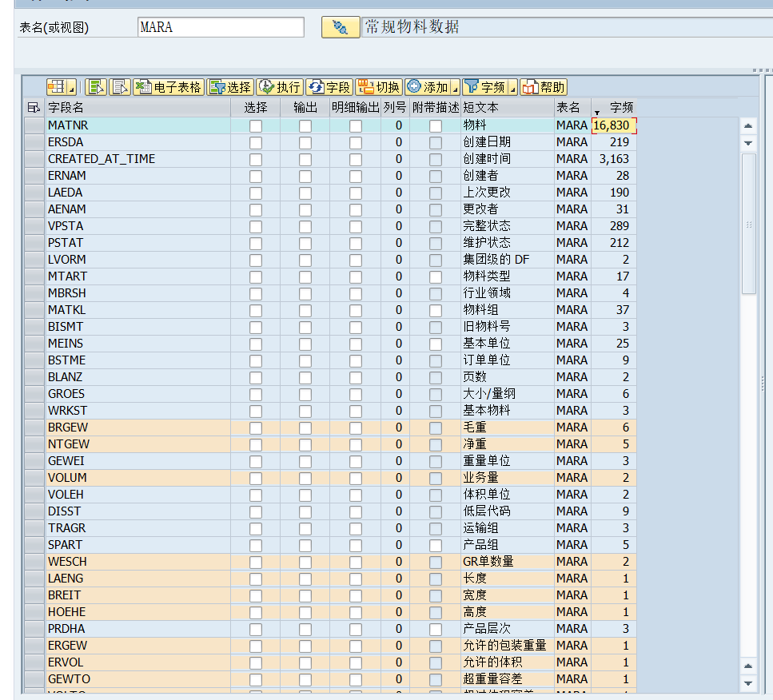This screenshot has height=700, width=773.
Task: Click the 添加 button
Action: pyautogui.click(x=428, y=87)
